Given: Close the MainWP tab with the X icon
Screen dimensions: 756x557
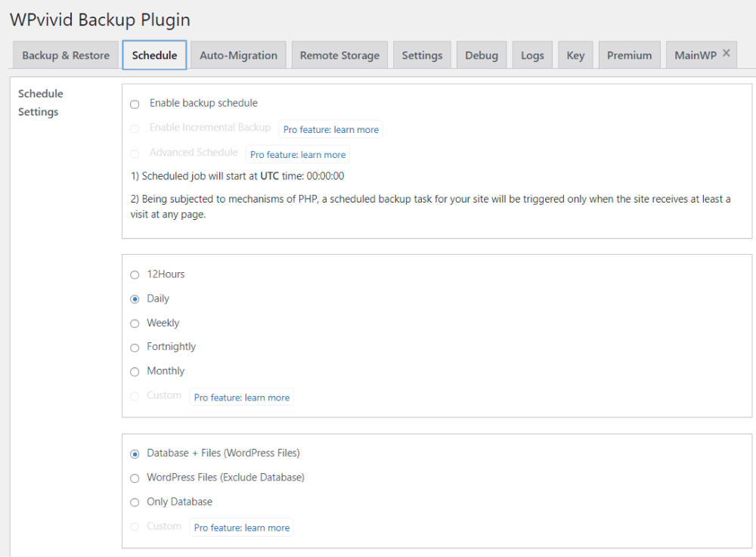Looking at the screenshot, I should tap(726, 53).
